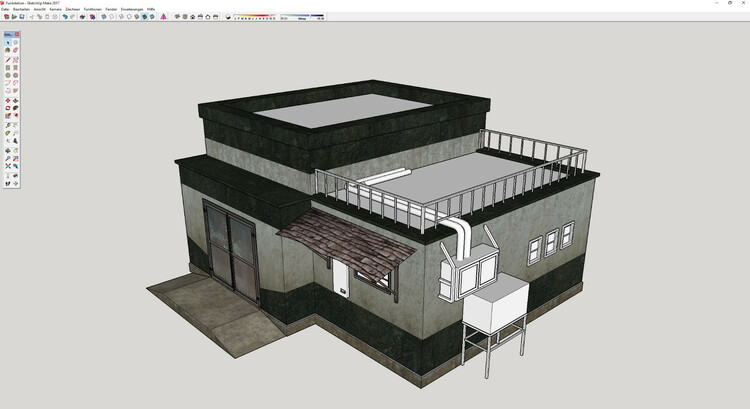750x409 pixels.
Task: Choose the Freehand drawing tool
Action: 16,60
